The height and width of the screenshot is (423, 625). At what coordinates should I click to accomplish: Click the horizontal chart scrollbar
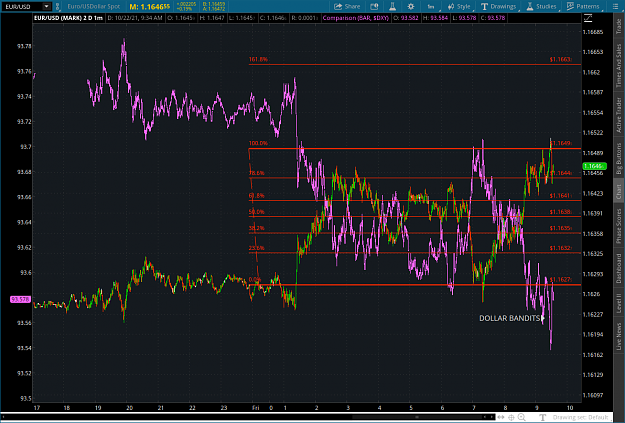coord(247,417)
